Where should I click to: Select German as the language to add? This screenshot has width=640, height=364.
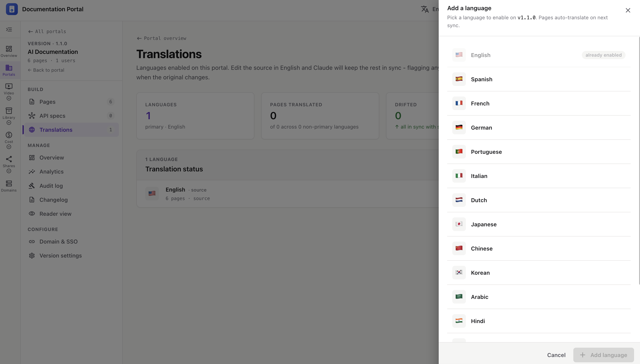coord(539,127)
